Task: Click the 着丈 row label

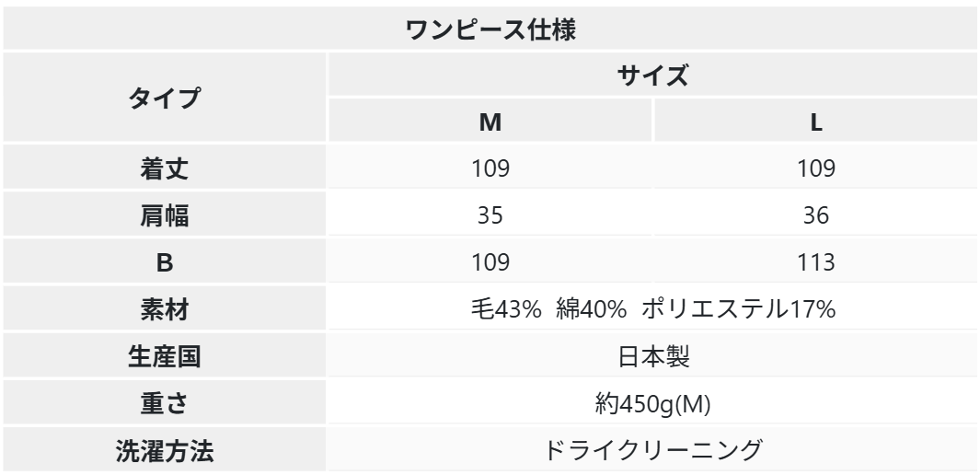Action: (165, 168)
